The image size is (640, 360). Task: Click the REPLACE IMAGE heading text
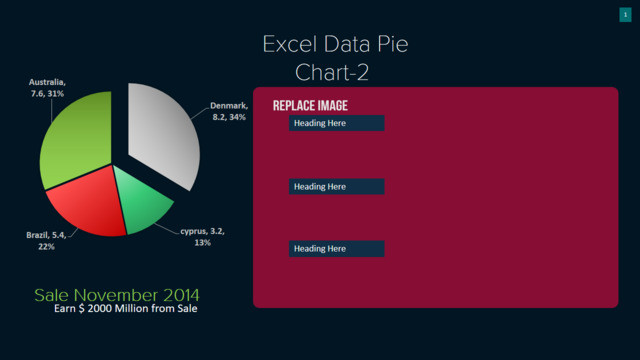click(310, 106)
